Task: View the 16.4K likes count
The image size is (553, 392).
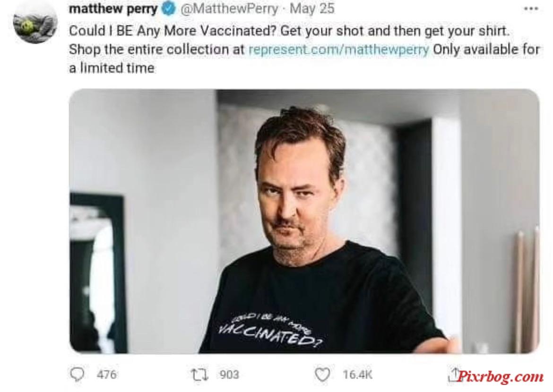Action: coord(357,375)
